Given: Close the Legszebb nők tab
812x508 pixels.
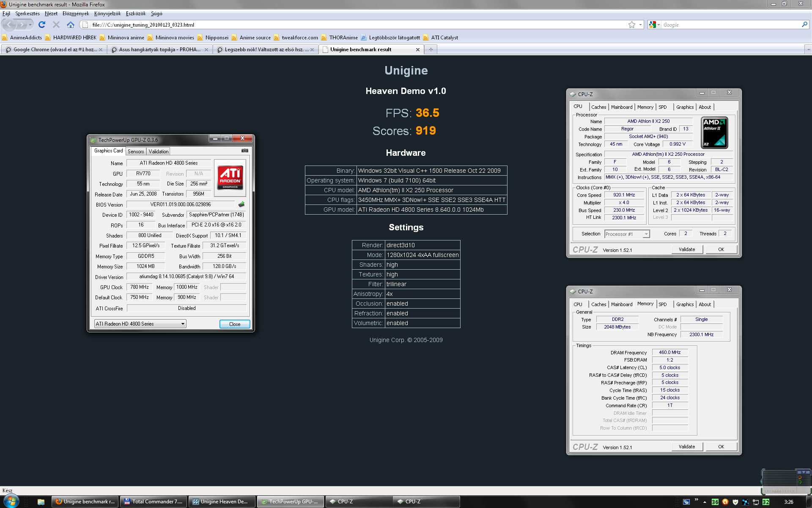Looking at the screenshot, I should (312, 50).
